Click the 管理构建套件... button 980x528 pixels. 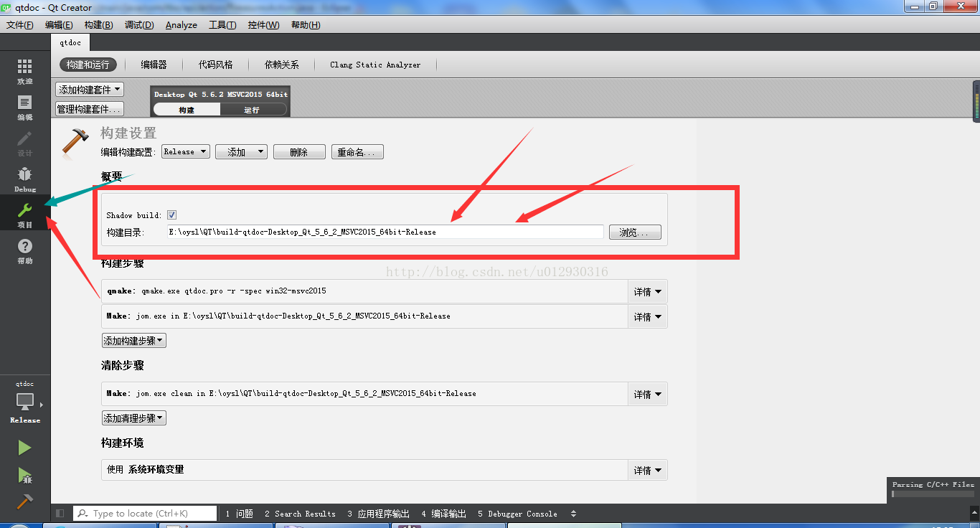[x=90, y=109]
